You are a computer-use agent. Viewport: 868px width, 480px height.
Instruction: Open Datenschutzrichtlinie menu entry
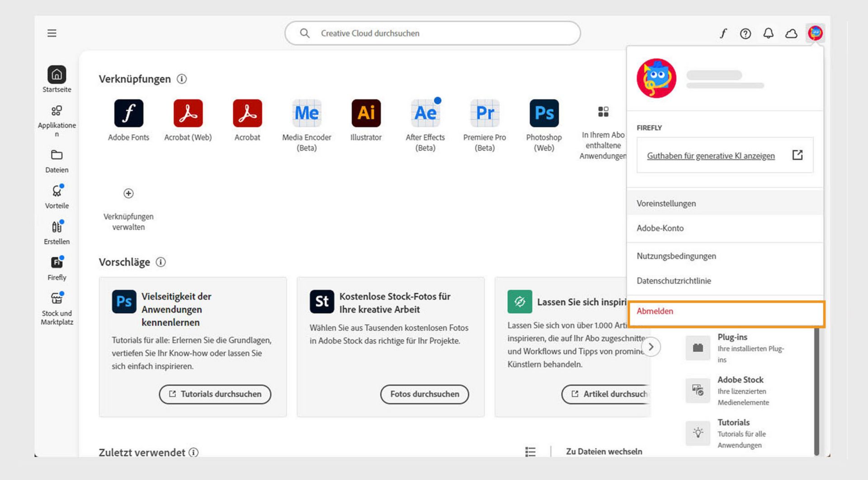(725, 280)
